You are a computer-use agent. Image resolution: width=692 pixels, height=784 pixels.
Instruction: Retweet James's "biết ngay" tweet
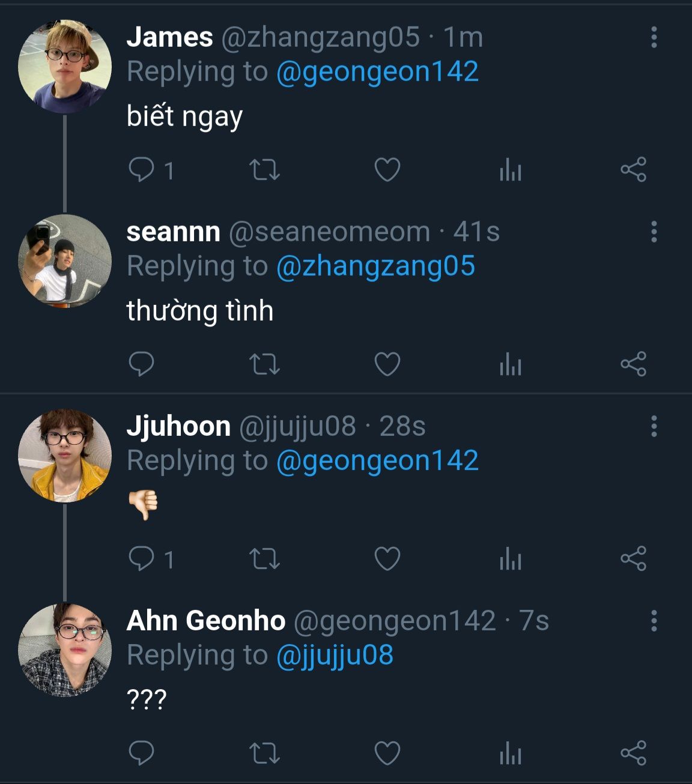264,170
